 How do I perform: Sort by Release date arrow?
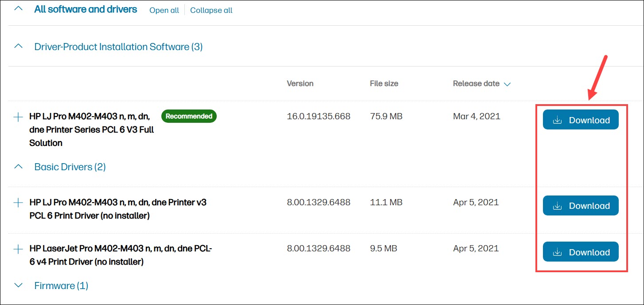point(507,84)
